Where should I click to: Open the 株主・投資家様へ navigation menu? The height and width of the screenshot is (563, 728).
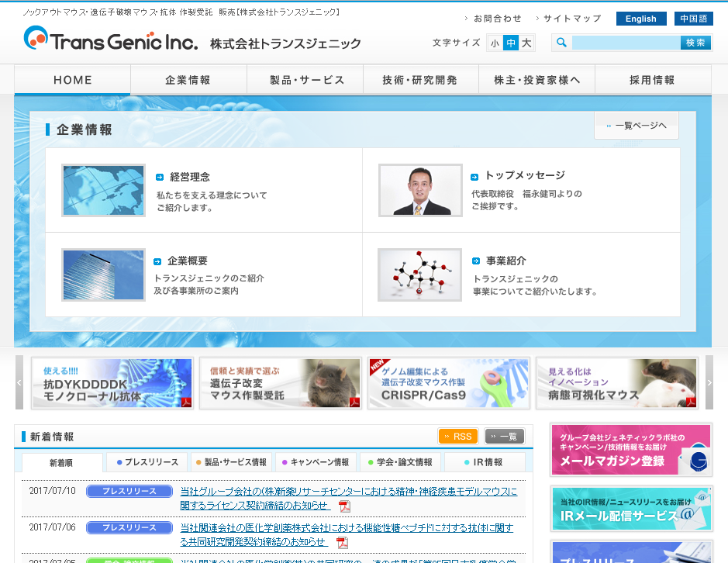pos(537,80)
